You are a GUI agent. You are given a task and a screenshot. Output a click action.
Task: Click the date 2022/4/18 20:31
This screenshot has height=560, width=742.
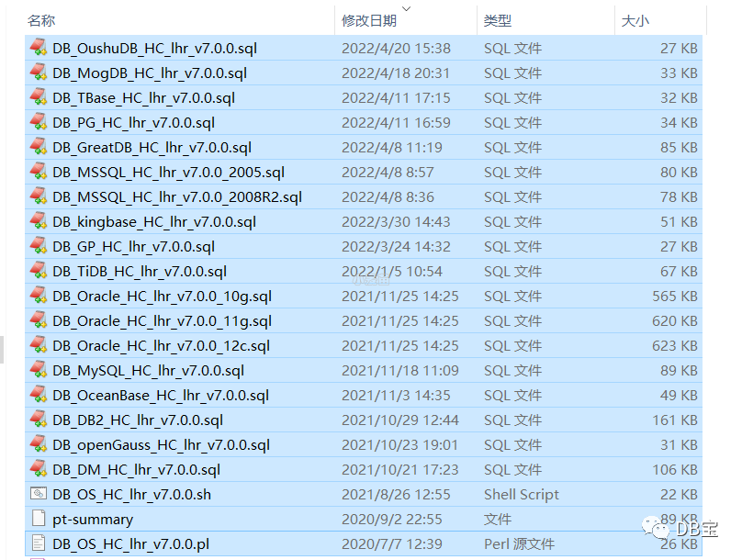396,73
